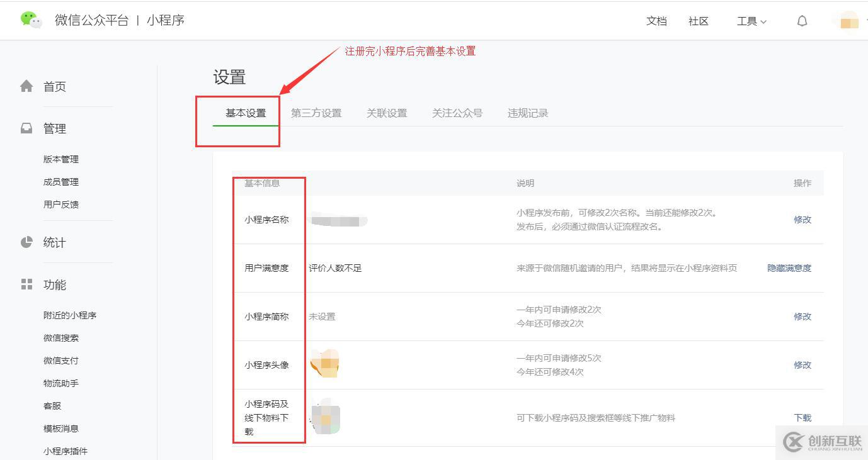Viewport: 868px width, 460px height.
Task: Click 下载 for 小程序码 row
Action: (x=802, y=418)
